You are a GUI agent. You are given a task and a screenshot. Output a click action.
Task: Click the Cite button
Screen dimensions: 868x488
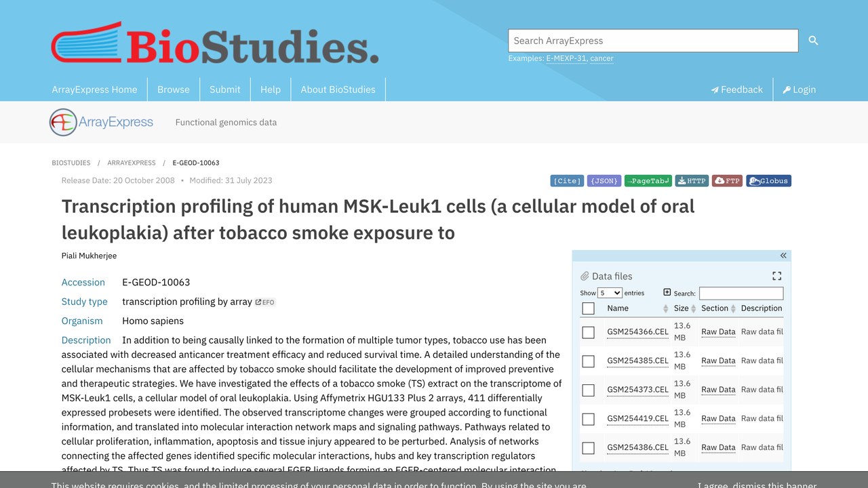(x=567, y=181)
